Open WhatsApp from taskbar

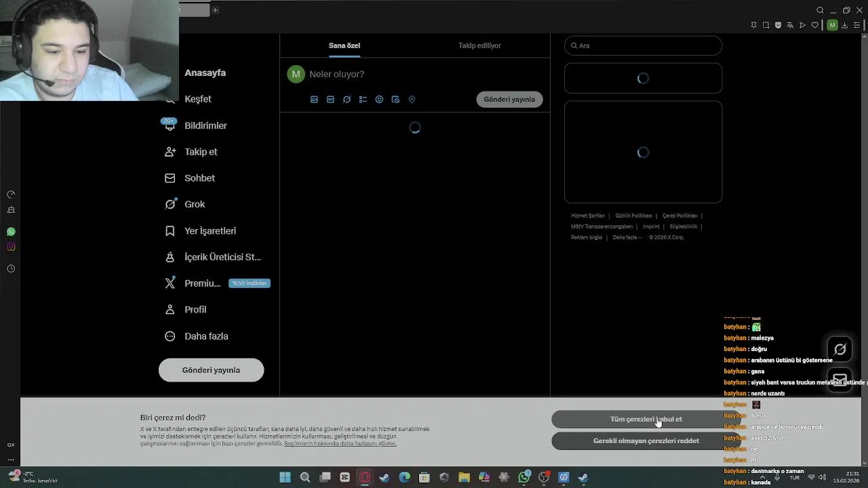(x=524, y=477)
